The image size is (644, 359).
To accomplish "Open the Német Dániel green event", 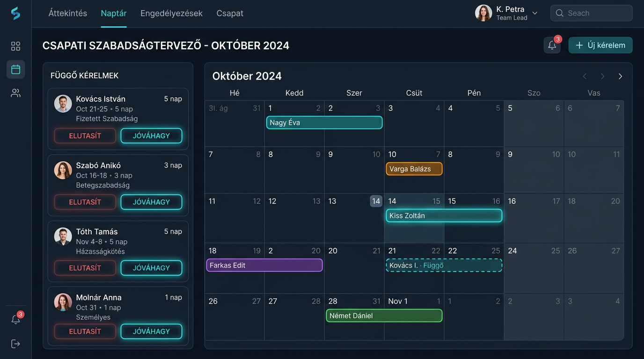I will [x=384, y=316].
